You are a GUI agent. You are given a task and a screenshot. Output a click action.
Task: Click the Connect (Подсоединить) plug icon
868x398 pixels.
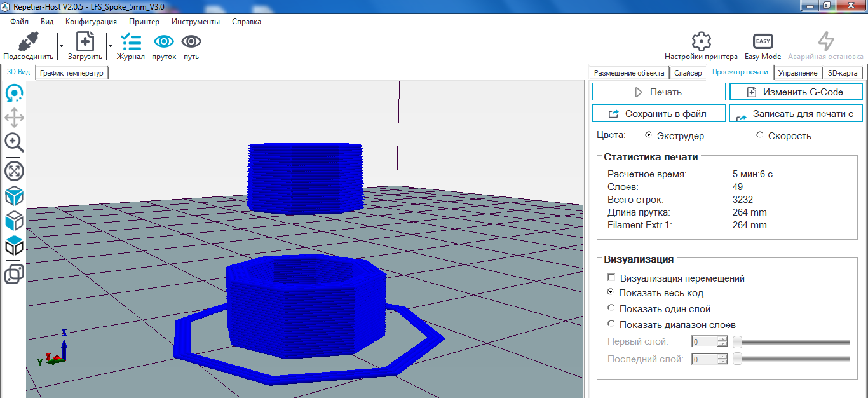pos(27,43)
